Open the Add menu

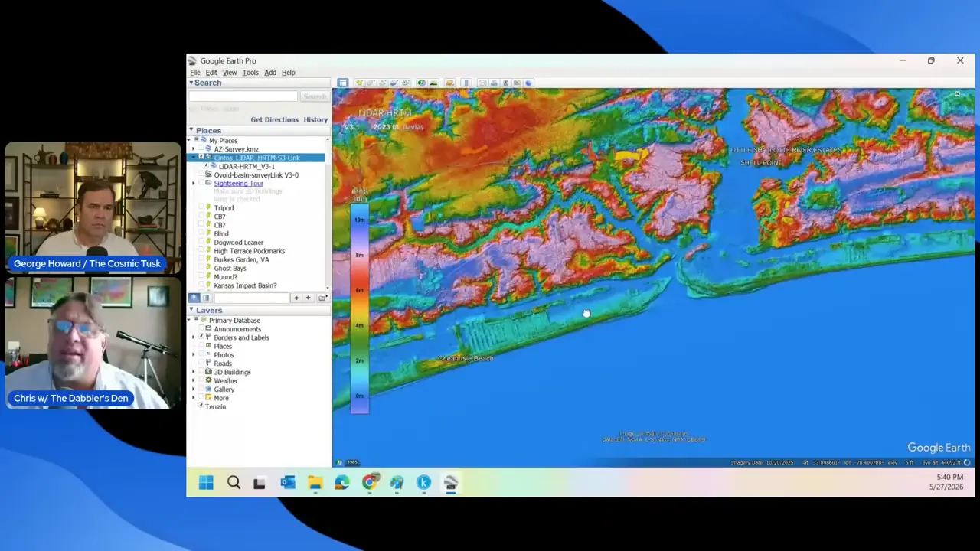click(270, 73)
